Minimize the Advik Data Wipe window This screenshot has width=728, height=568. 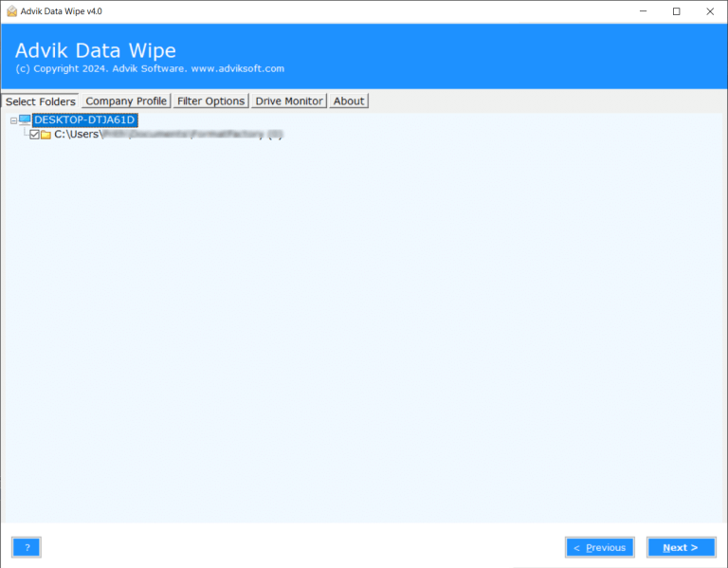[x=643, y=11]
